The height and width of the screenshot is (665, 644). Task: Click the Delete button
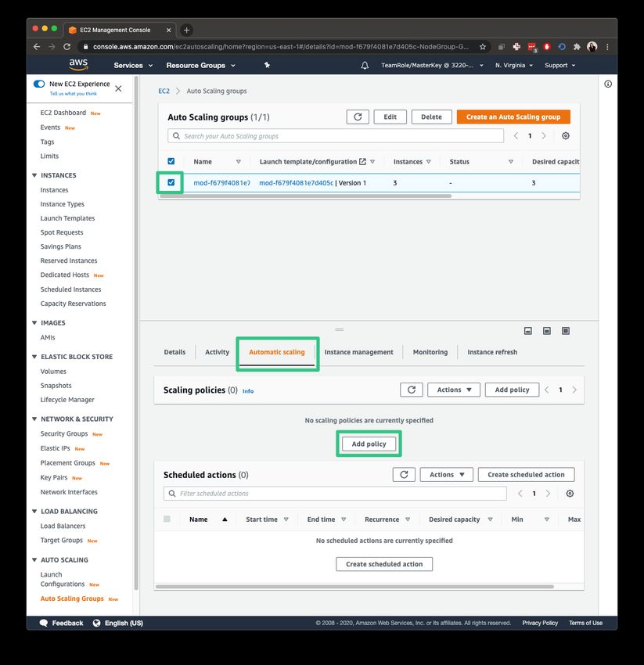tap(431, 117)
